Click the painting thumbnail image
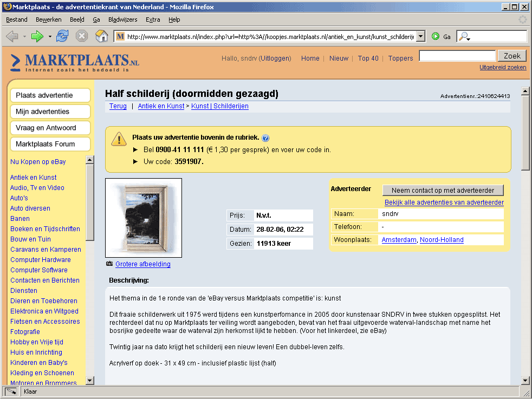This screenshot has height=399, width=532. pyautogui.click(x=144, y=218)
